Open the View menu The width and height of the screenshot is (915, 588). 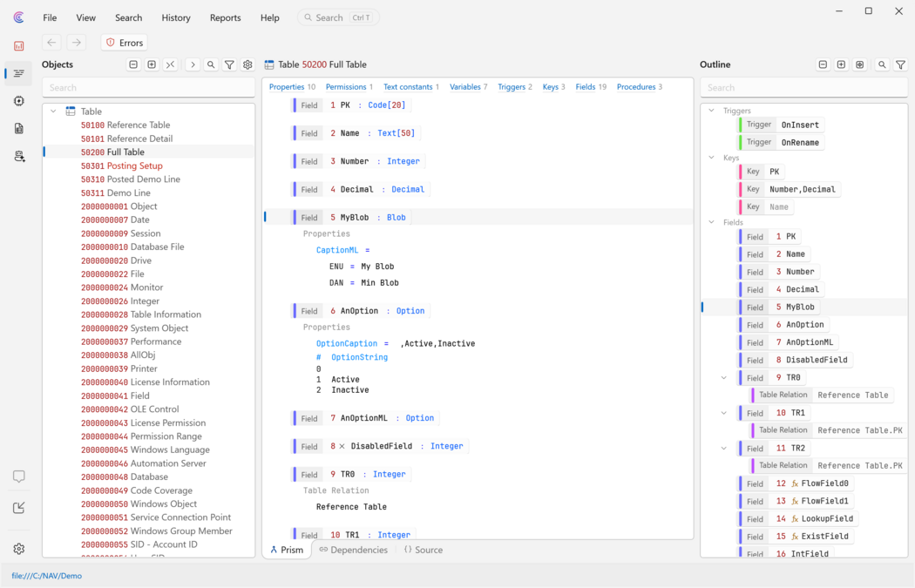(x=85, y=17)
